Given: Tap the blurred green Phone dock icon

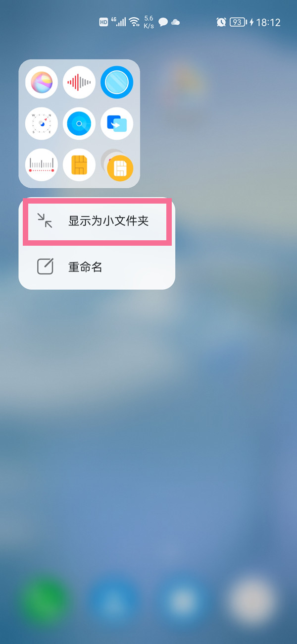Looking at the screenshot, I should tap(45, 602).
